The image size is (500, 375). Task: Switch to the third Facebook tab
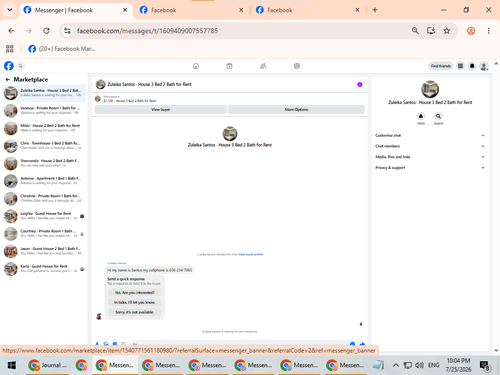307,10
